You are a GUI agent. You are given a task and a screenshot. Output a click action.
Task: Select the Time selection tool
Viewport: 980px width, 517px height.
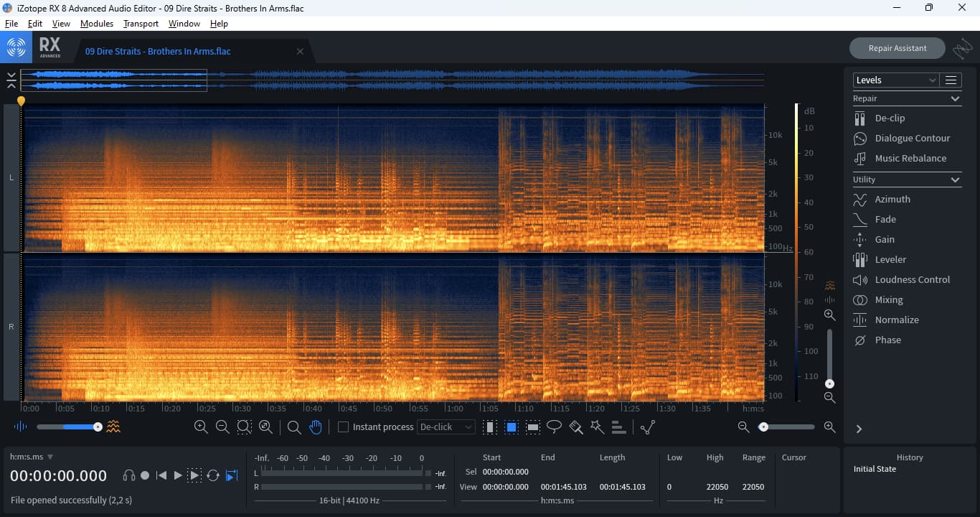tap(490, 427)
